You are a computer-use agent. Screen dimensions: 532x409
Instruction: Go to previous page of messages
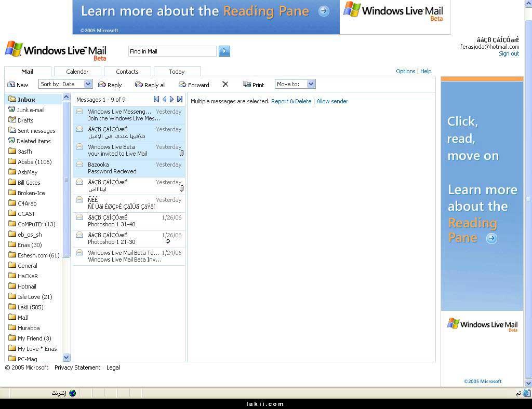pyautogui.click(x=165, y=99)
